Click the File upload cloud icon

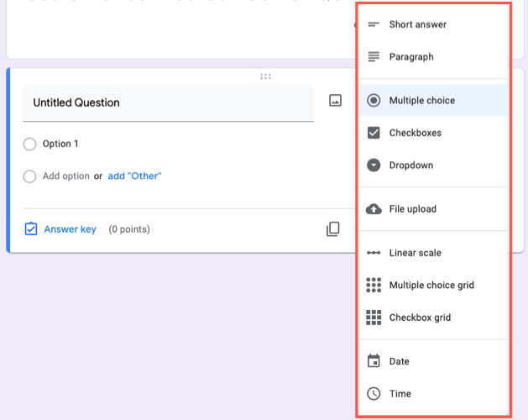(x=374, y=209)
